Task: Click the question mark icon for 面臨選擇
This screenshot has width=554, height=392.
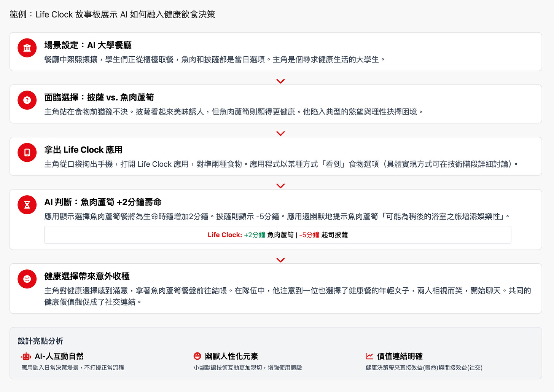Action: (27, 100)
